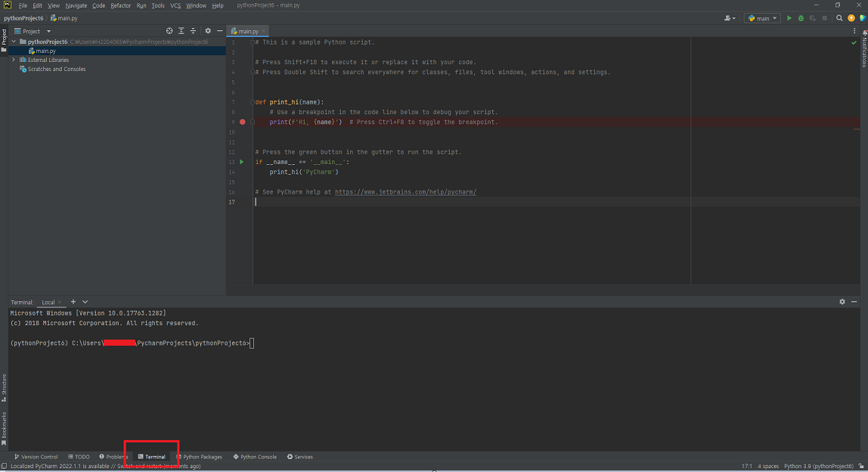This screenshot has width=868, height=472.
Task: Expand all in Project panel
Action: [181, 31]
